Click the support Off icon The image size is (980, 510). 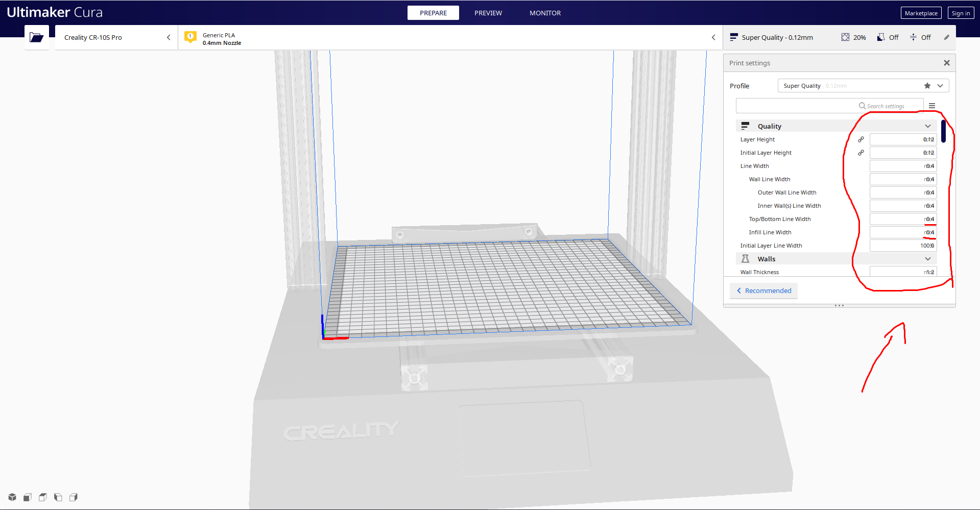881,37
